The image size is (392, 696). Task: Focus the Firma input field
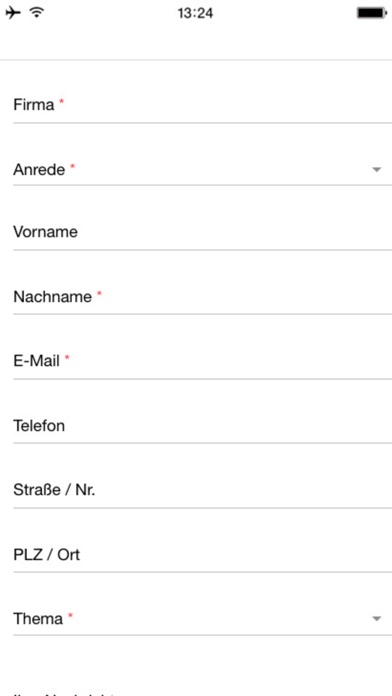(x=202, y=105)
